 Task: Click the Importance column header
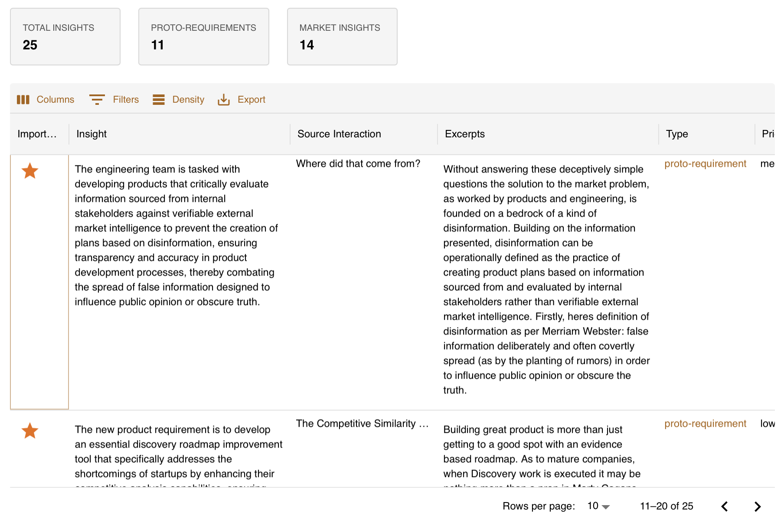pos(37,134)
